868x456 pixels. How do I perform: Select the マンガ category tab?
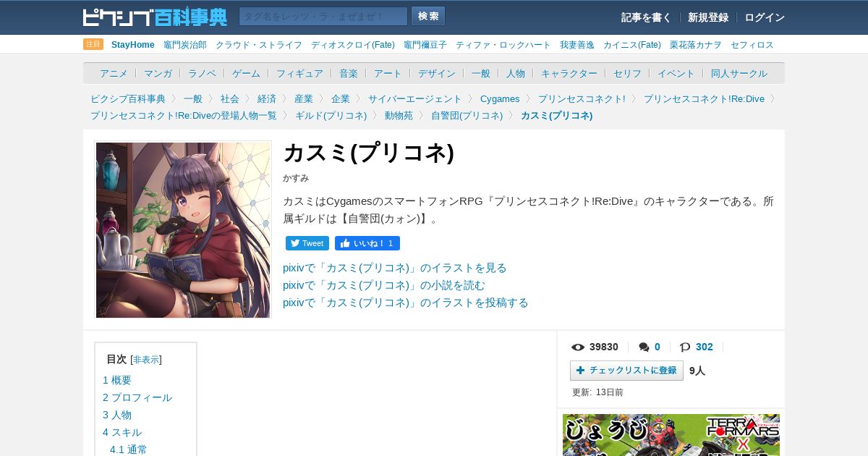click(158, 74)
